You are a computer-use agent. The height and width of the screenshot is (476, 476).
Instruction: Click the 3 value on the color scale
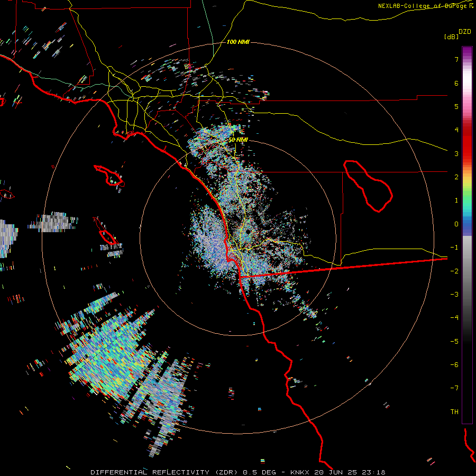pos(456,153)
